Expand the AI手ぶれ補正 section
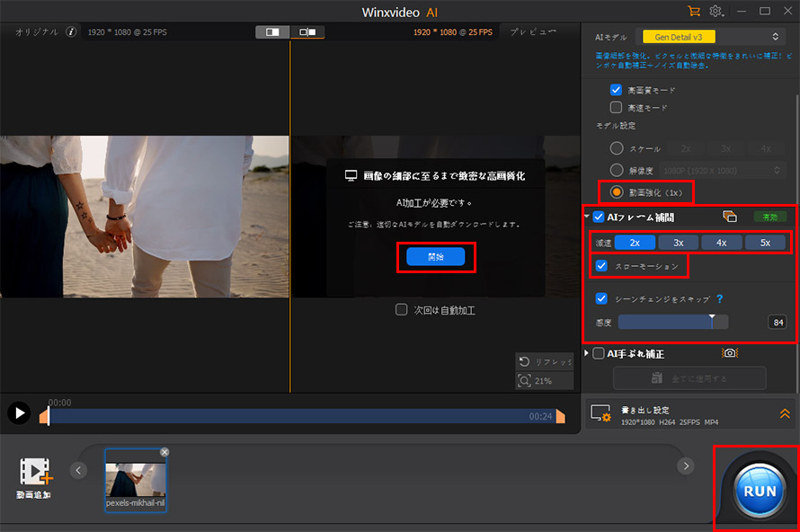The width and height of the screenshot is (800, 532). coord(586,353)
